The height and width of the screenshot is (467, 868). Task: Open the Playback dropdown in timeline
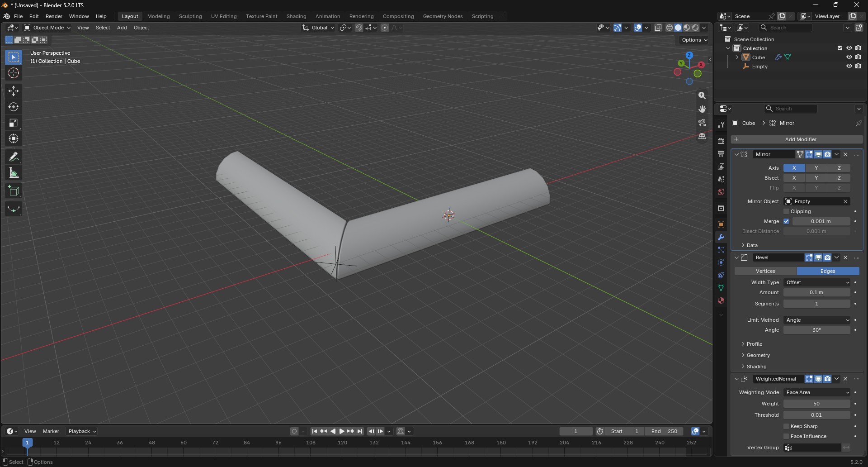[x=82, y=431]
